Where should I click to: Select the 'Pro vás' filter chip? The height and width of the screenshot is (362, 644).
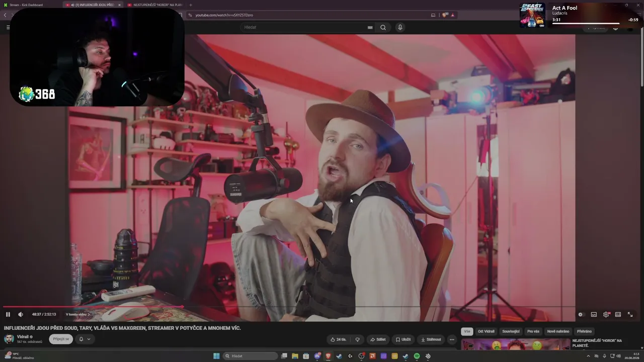533,331
